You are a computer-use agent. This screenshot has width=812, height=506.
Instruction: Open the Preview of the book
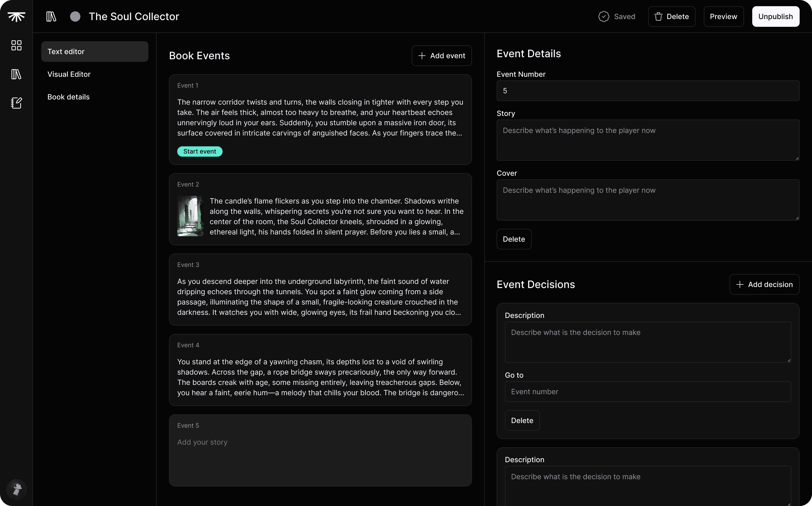click(723, 16)
